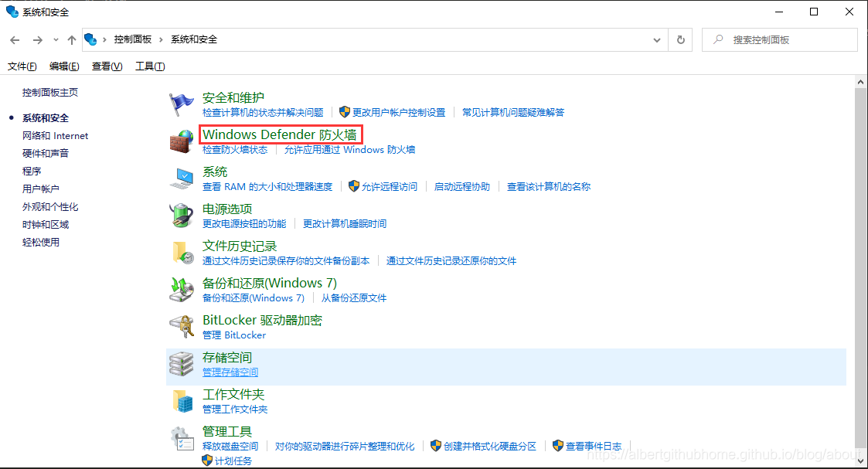Expand breadcrumb chevron after 控制面板

161,39
